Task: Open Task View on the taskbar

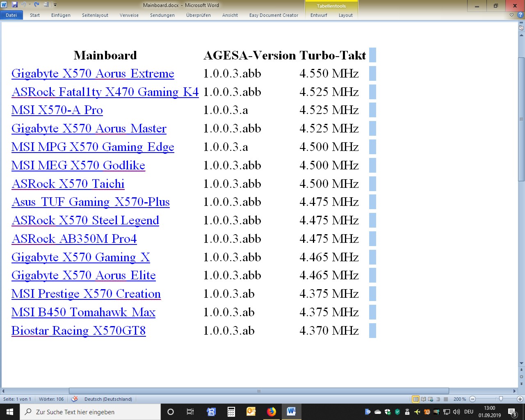Action: point(190,412)
